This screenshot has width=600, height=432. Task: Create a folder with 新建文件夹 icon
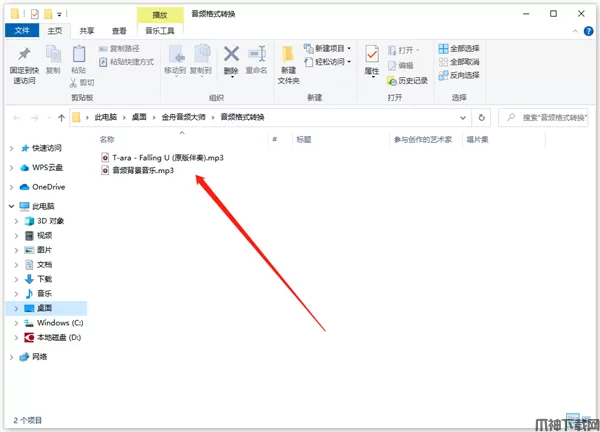(289, 58)
